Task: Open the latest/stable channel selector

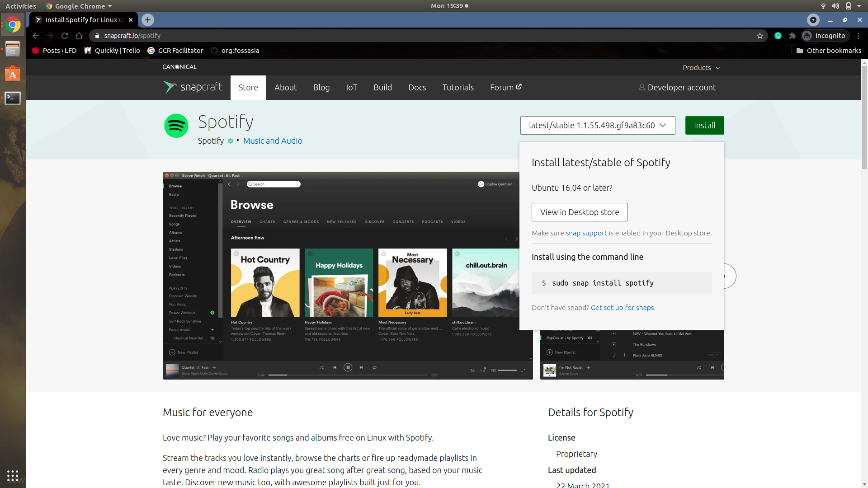Action: click(x=598, y=125)
